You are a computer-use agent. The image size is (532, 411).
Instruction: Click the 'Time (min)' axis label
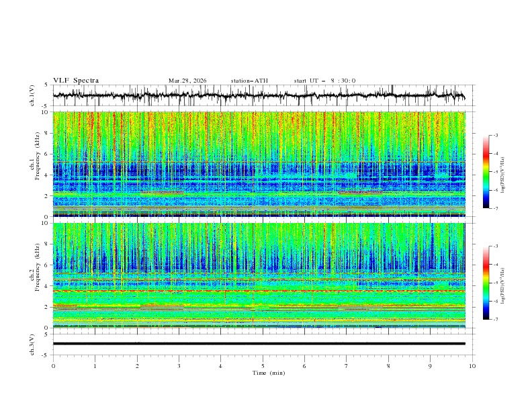point(269,373)
